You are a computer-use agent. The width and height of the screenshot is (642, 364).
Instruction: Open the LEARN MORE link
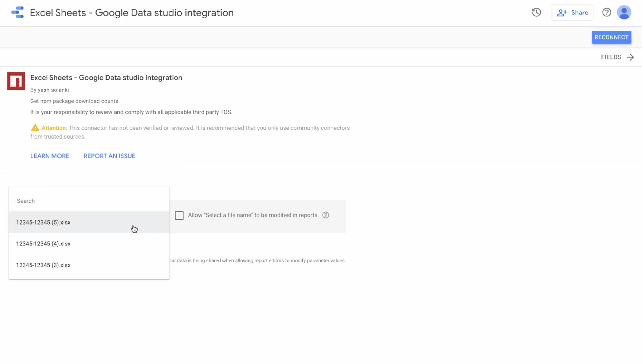point(50,156)
